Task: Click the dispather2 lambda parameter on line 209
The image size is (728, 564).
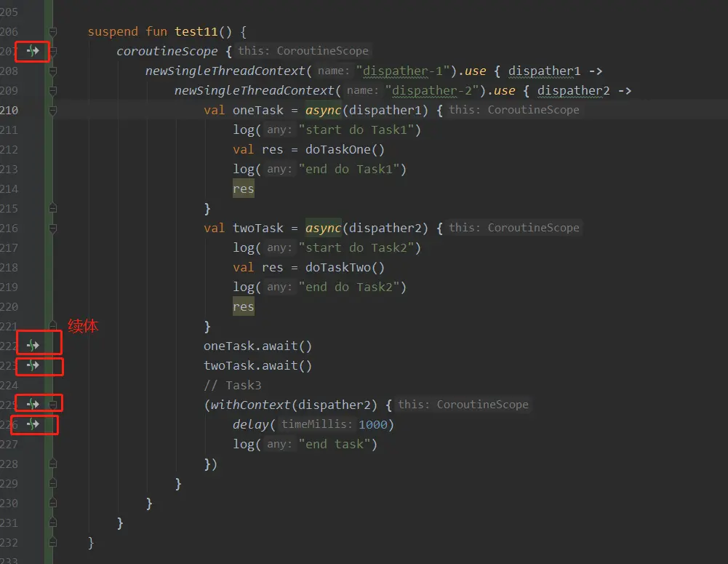Action: (x=573, y=90)
